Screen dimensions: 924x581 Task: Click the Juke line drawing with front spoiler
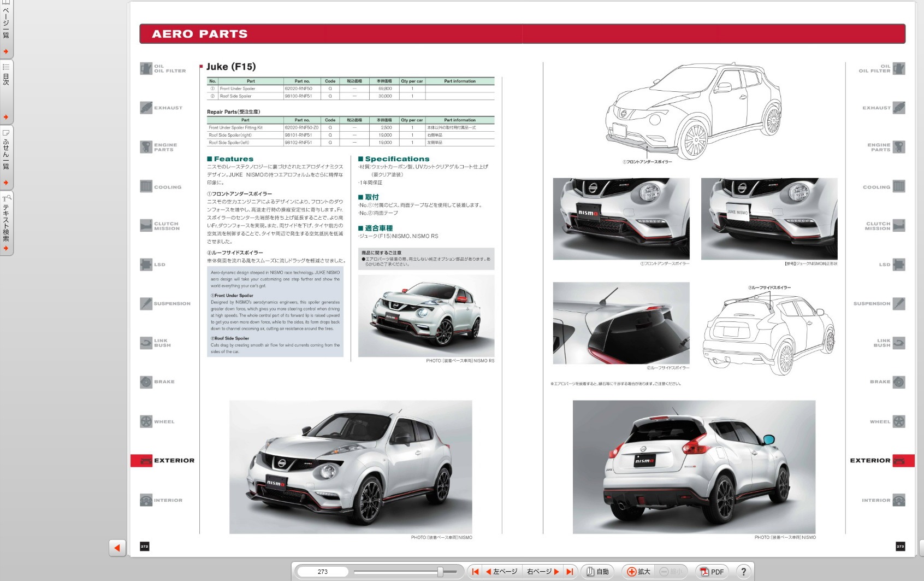tap(694, 110)
